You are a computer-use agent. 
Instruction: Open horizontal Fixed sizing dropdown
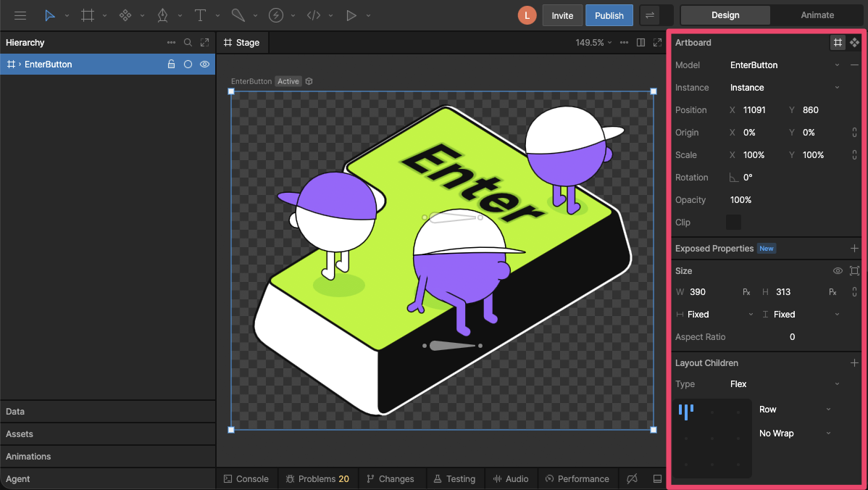714,315
